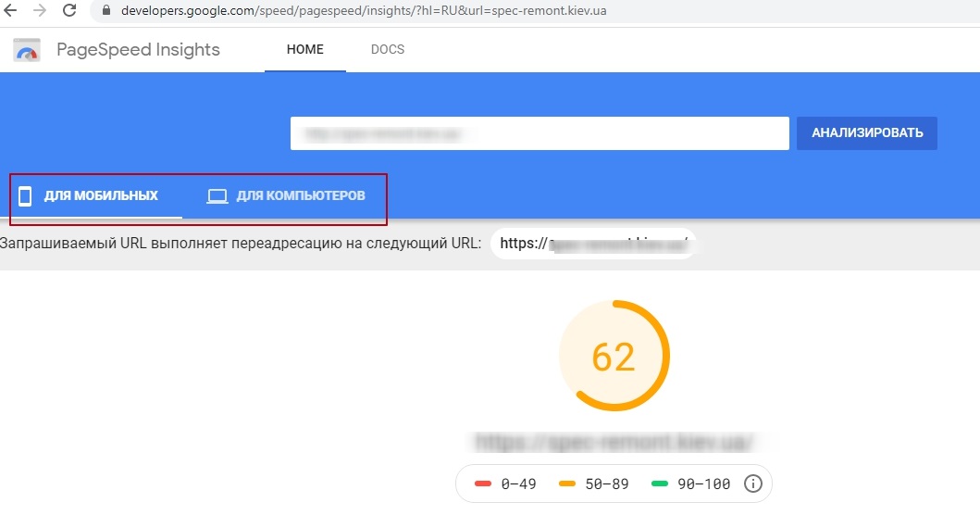
Task: Focus the URL analysis input field
Action: click(x=540, y=133)
